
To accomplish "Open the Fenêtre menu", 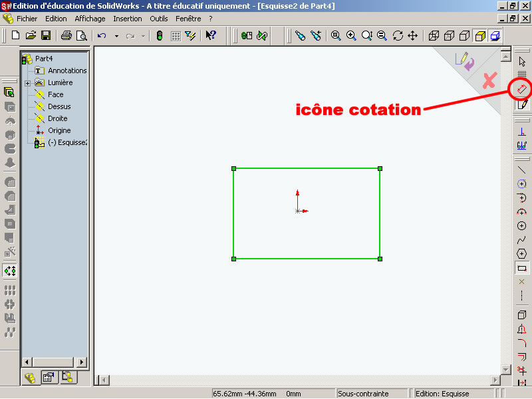I will coord(188,19).
